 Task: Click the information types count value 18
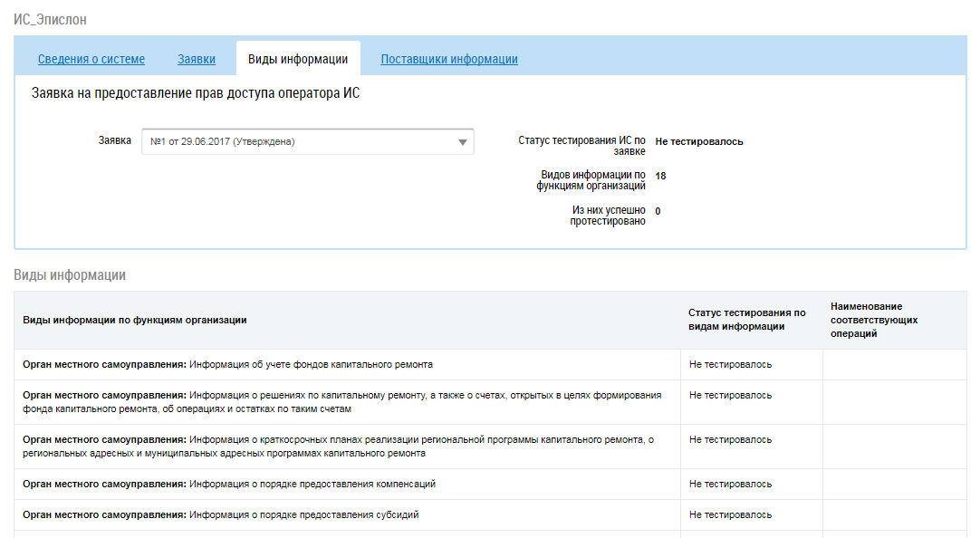point(660,177)
